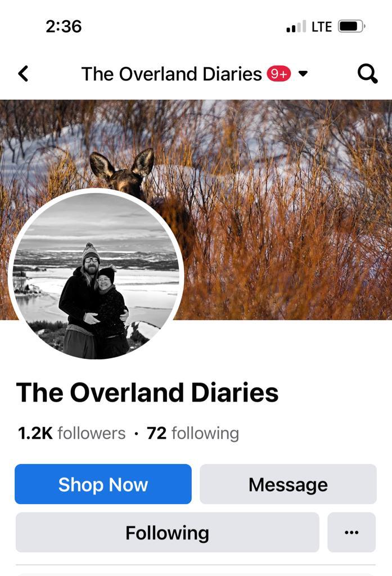The image size is (392, 576).
Task: Click the Message button
Action: (288, 484)
